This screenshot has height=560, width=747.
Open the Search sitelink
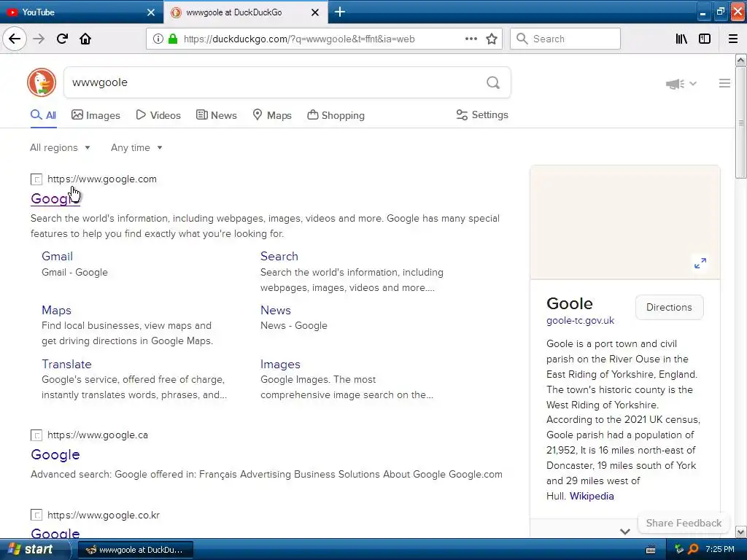[x=279, y=256]
